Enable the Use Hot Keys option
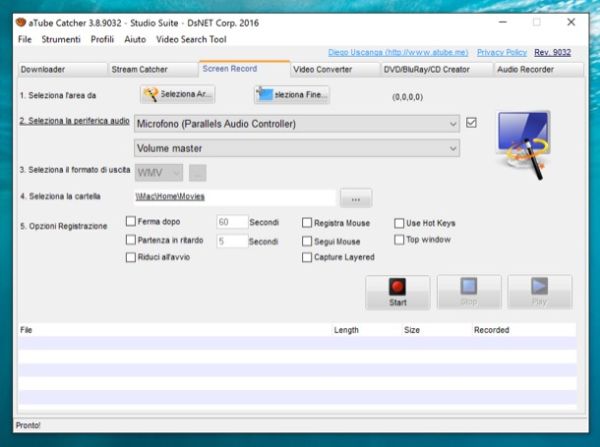The width and height of the screenshot is (600, 447). coord(399,223)
